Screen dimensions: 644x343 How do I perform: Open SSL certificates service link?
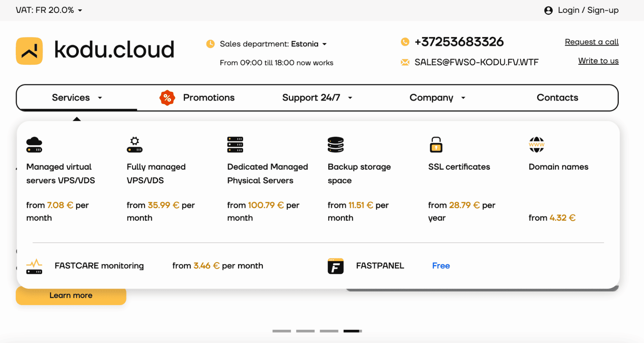click(x=459, y=167)
